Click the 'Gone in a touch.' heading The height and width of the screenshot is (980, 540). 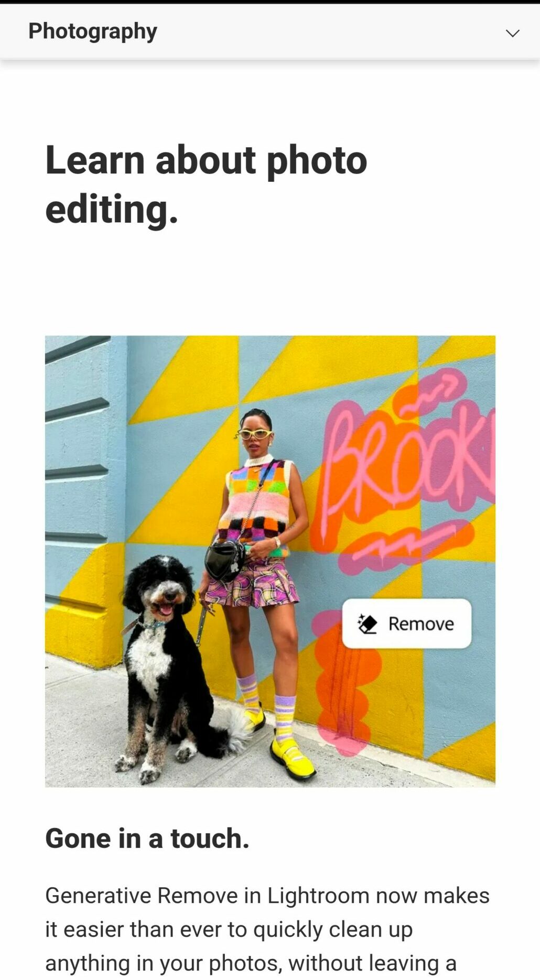(x=147, y=837)
